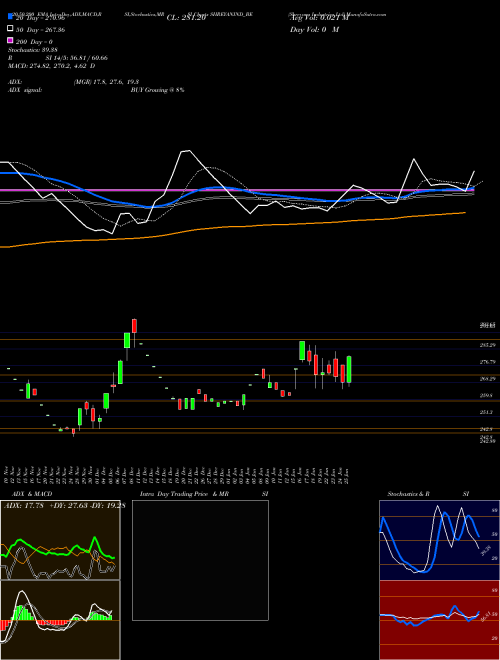The width and height of the screenshot is (500, 660).
Task: Click the white 50 Day legend swatch
Action: pyautogui.click(x=10, y=29)
